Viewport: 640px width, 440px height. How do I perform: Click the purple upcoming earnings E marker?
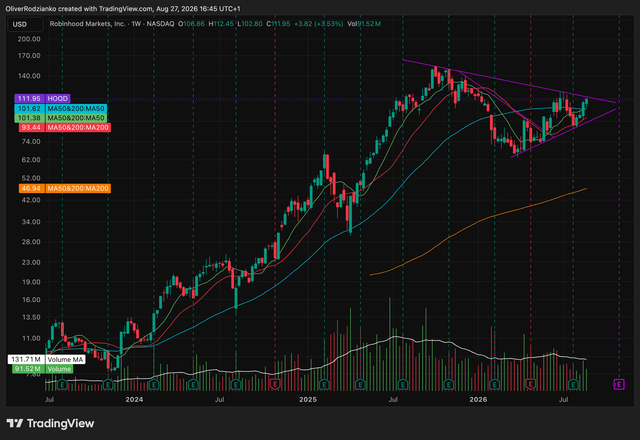pyautogui.click(x=619, y=384)
